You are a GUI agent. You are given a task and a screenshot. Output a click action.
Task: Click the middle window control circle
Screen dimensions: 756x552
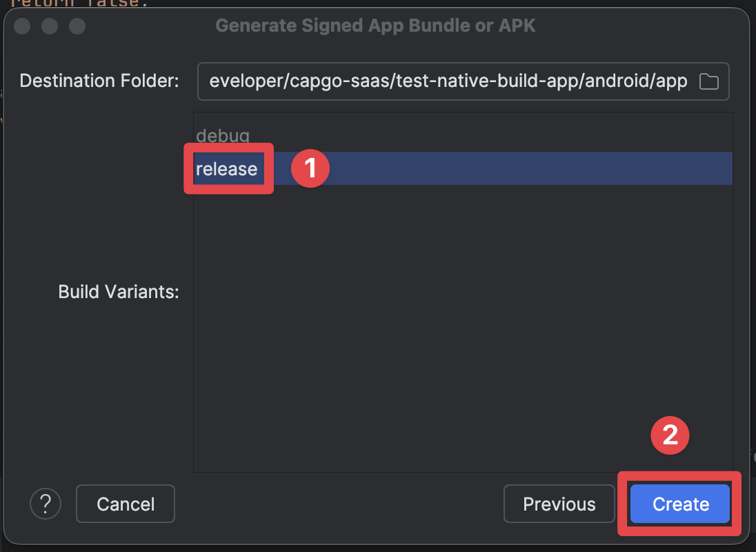49,26
